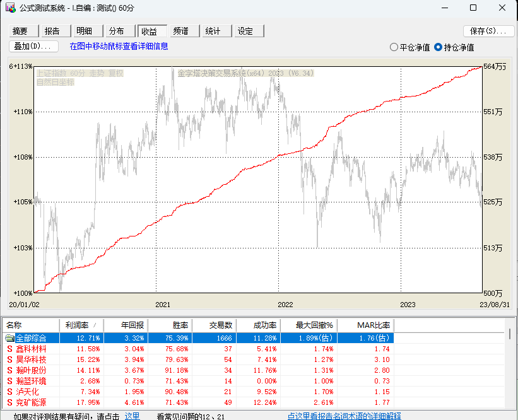Switch to the 摘要 tab
This screenshot has width=518, height=420.
tap(24, 31)
